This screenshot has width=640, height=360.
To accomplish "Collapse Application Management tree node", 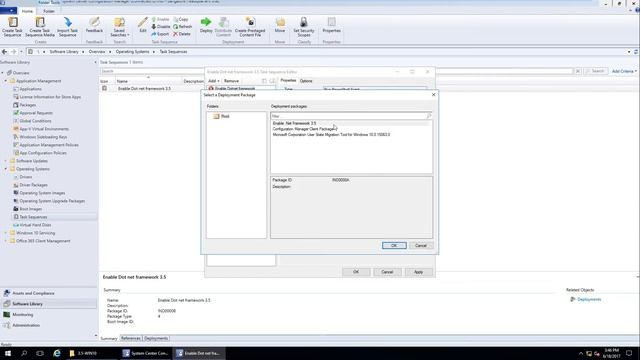I will tap(6, 81).
